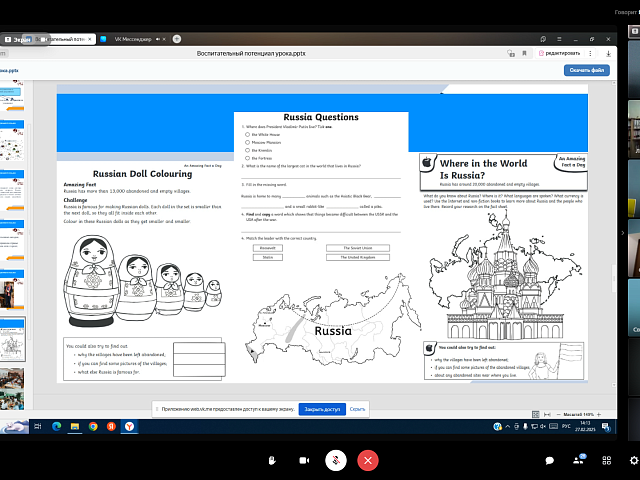The height and width of the screenshot is (480, 640).
Task: Zoom in using the plus button
Action: click(599, 414)
